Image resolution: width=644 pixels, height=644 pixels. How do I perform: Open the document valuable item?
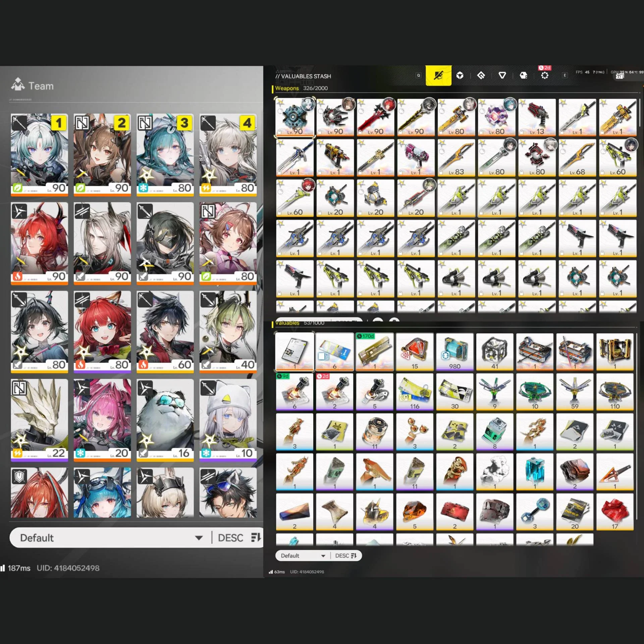click(294, 352)
